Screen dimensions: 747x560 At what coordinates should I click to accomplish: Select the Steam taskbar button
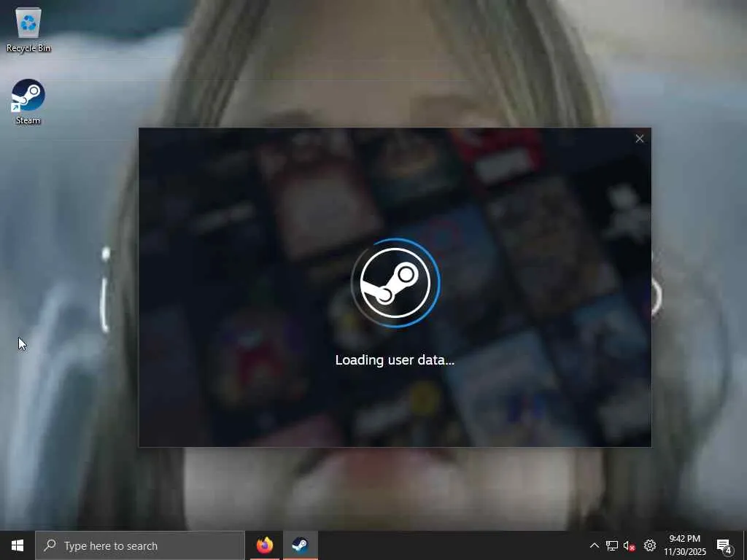tap(300, 545)
